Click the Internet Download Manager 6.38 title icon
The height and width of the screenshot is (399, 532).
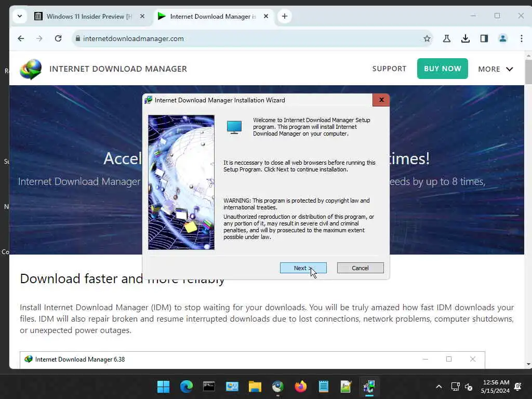(x=28, y=359)
